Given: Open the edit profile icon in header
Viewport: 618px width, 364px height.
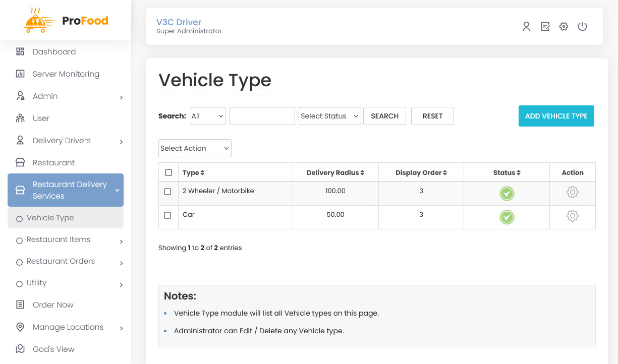Looking at the screenshot, I should (x=545, y=27).
